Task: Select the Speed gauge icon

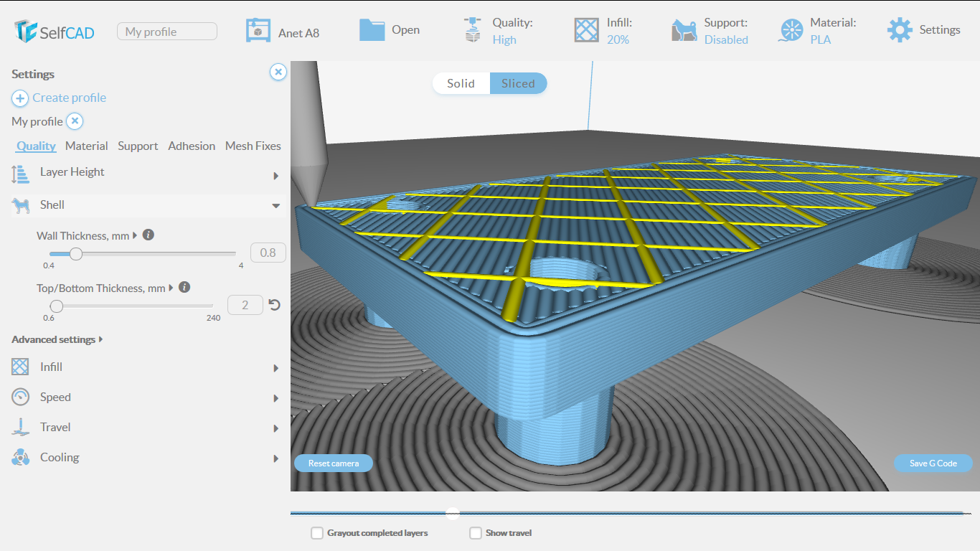Action: [x=19, y=397]
